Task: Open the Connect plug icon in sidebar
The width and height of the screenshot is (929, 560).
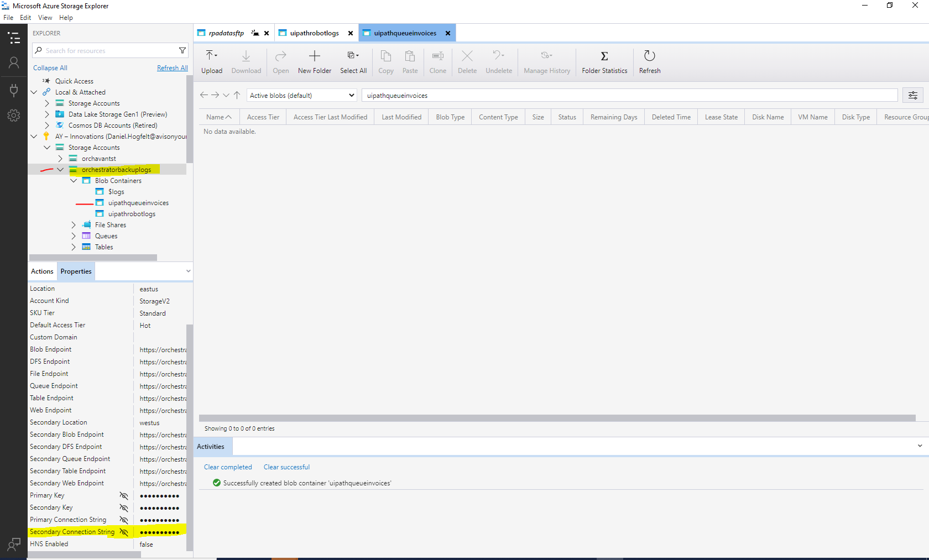Action: tap(14, 90)
